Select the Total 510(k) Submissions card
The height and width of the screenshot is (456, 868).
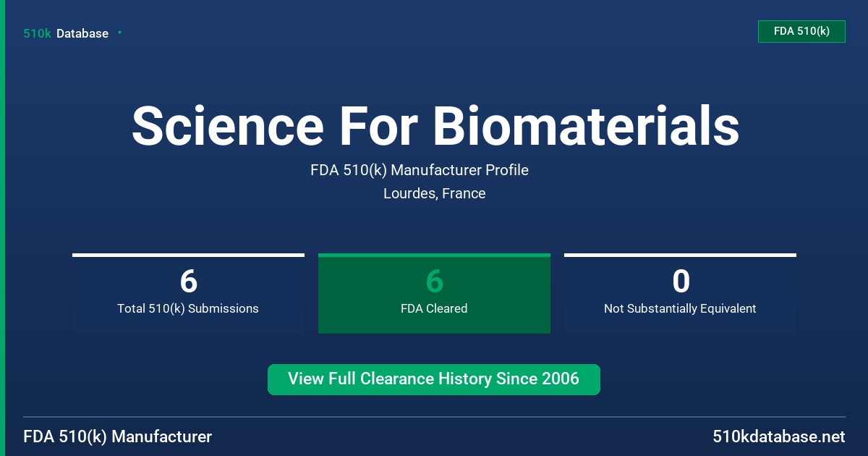click(x=188, y=294)
